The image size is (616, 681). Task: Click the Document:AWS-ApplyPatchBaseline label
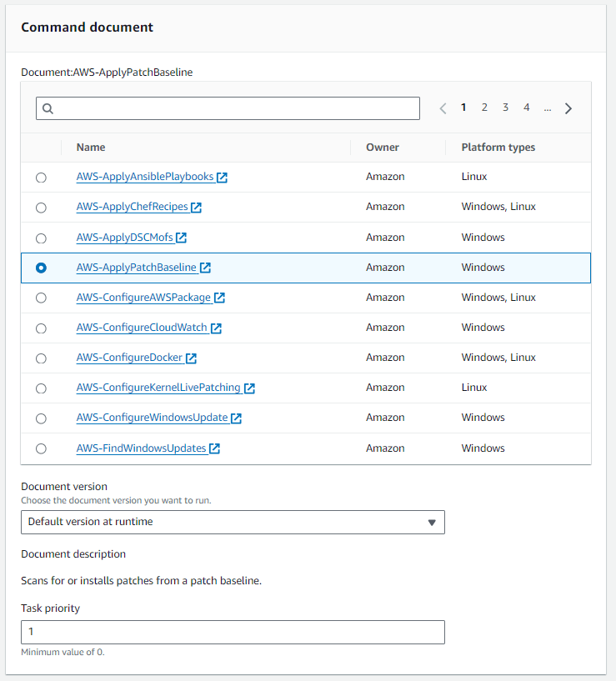click(x=107, y=72)
